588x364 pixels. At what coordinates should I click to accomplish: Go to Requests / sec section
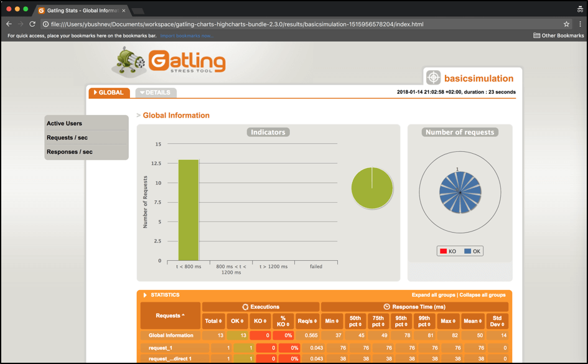coord(67,138)
